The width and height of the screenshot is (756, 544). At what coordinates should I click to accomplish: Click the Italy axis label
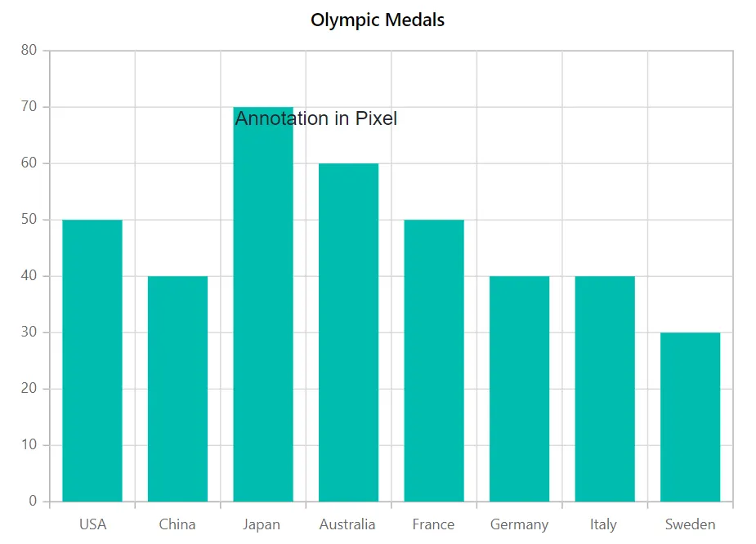tap(603, 524)
